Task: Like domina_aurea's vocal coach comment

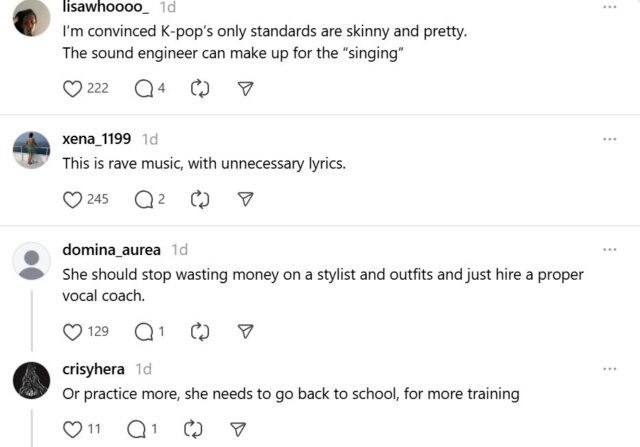Action: (x=72, y=331)
